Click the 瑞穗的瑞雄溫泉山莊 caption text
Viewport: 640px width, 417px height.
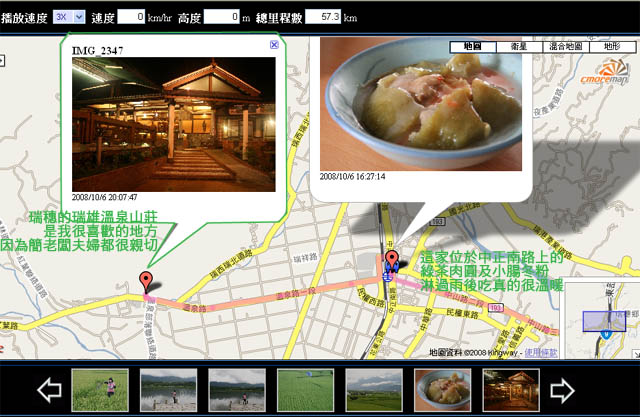pyautogui.click(x=93, y=217)
